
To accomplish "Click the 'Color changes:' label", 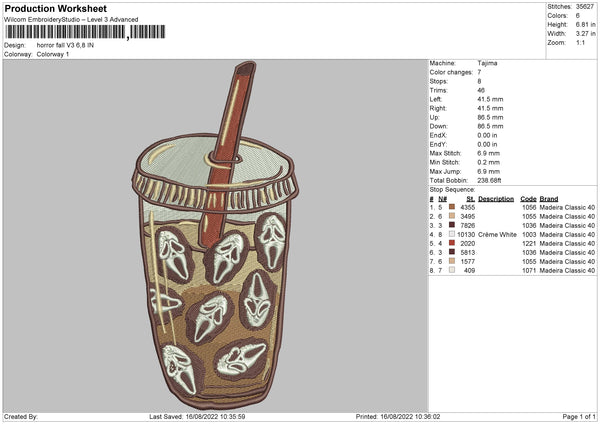I will (x=451, y=72).
